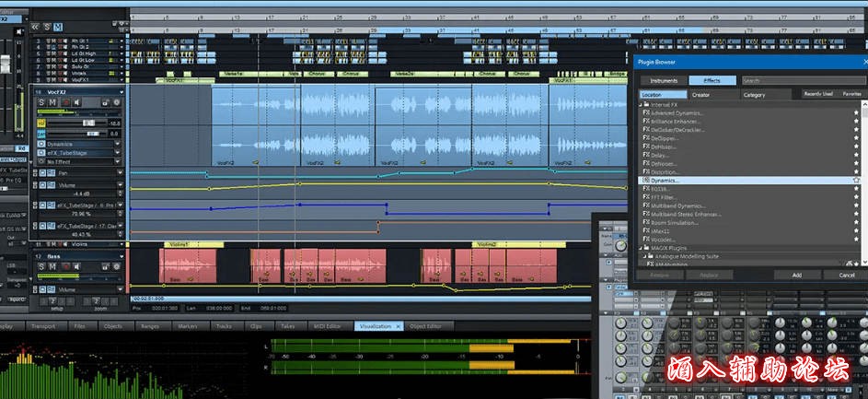This screenshot has width=868, height=399.
Task: Arm record on the VocFX2 track
Action: (x=64, y=101)
